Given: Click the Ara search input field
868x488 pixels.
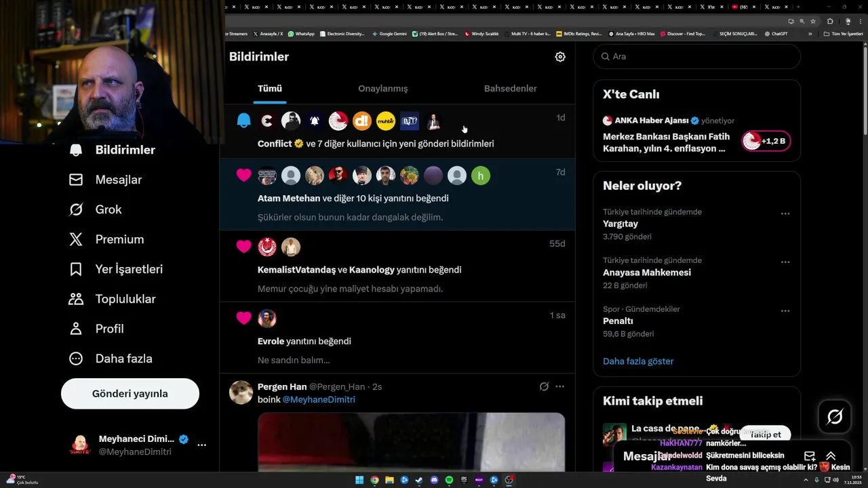Looking at the screenshot, I should point(696,56).
